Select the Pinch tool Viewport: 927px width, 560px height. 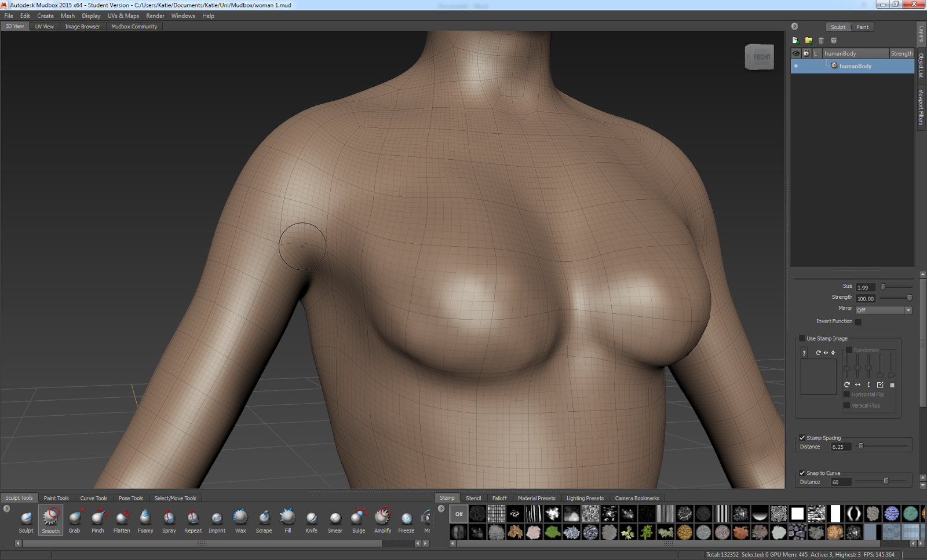click(x=98, y=521)
